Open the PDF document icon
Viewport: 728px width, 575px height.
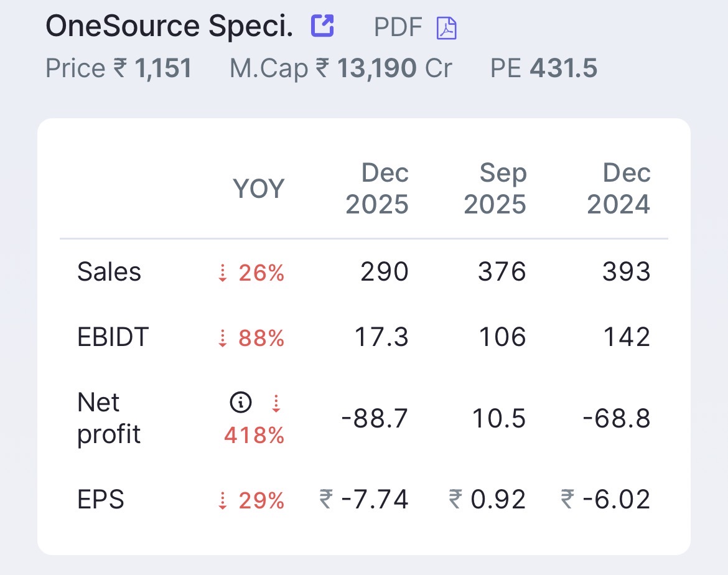pos(446,28)
